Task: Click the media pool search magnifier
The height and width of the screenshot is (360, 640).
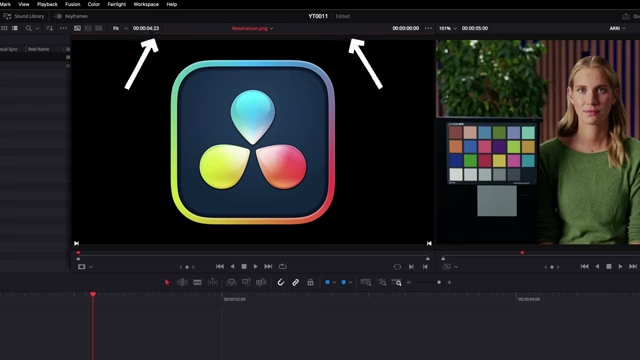Action: (x=29, y=28)
